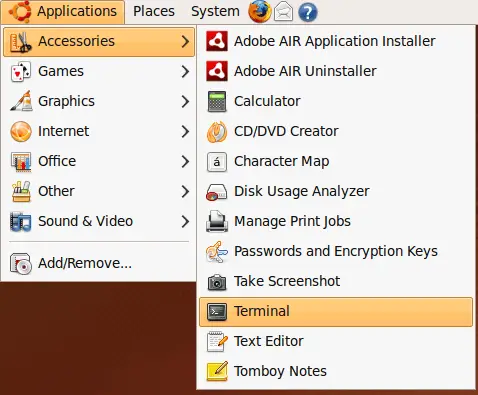478x395 pixels.
Task: Open the System menu
Action: pyautogui.click(x=215, y=11)
